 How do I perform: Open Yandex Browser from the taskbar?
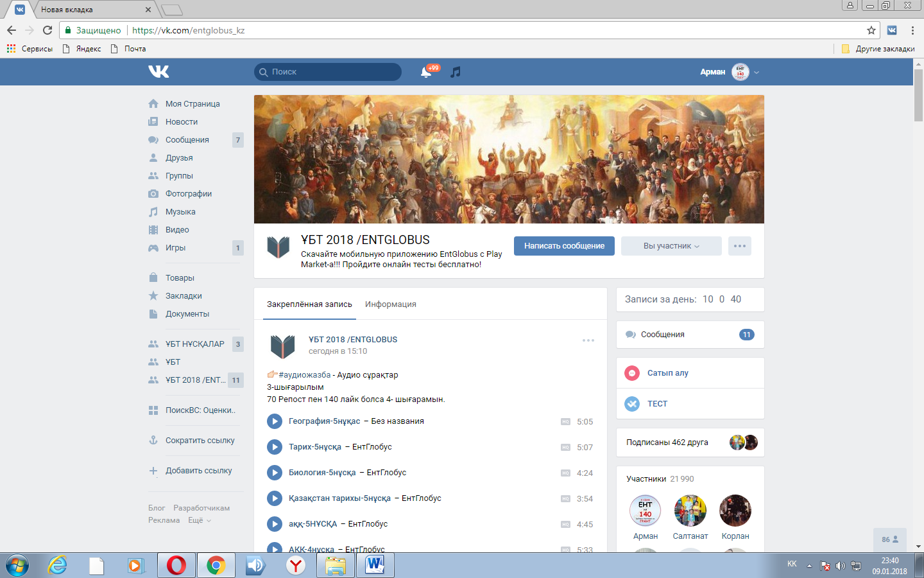point(295,565)
